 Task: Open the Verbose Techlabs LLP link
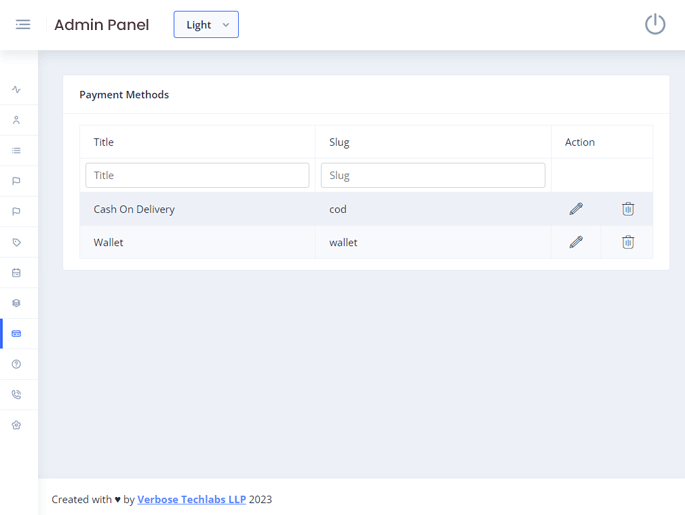click(191, 499)
